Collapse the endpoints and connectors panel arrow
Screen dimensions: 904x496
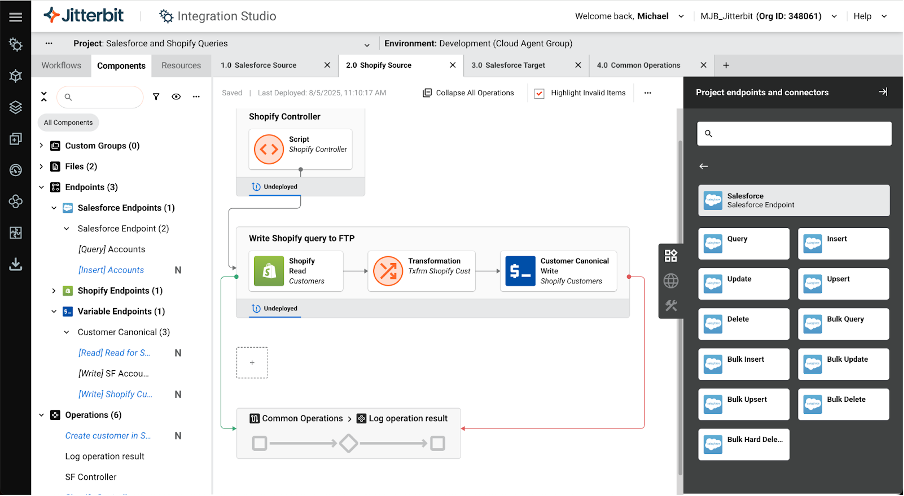coord(882,92)
